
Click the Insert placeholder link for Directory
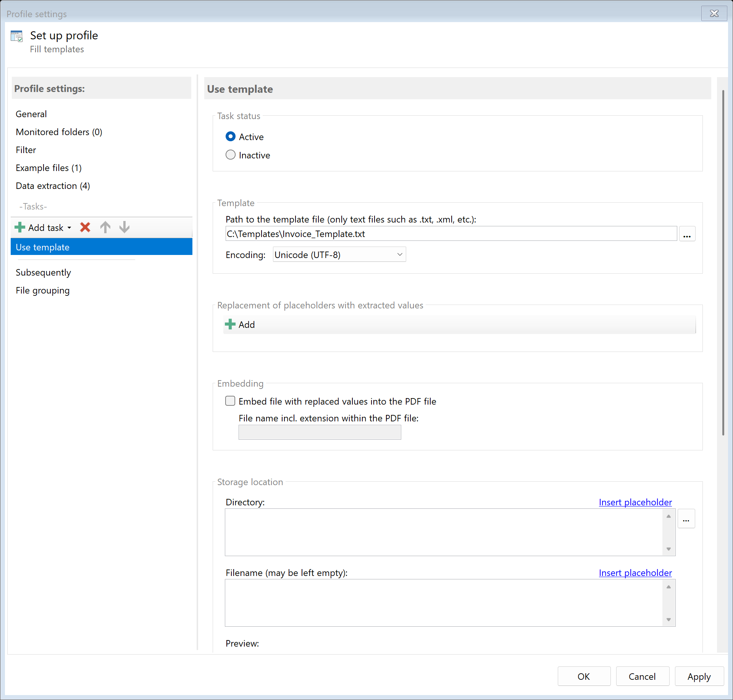635,502
